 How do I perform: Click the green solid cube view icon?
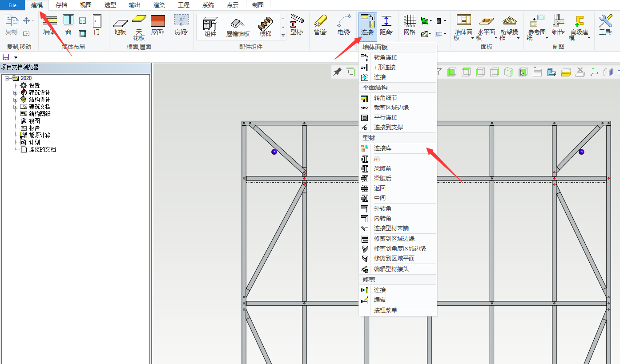coord(452,72)
